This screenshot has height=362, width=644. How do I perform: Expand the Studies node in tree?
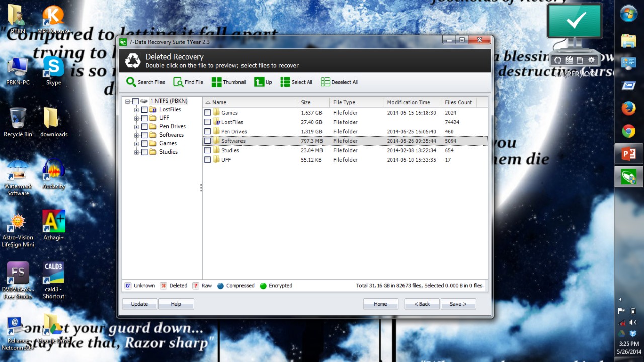(136, 152)
